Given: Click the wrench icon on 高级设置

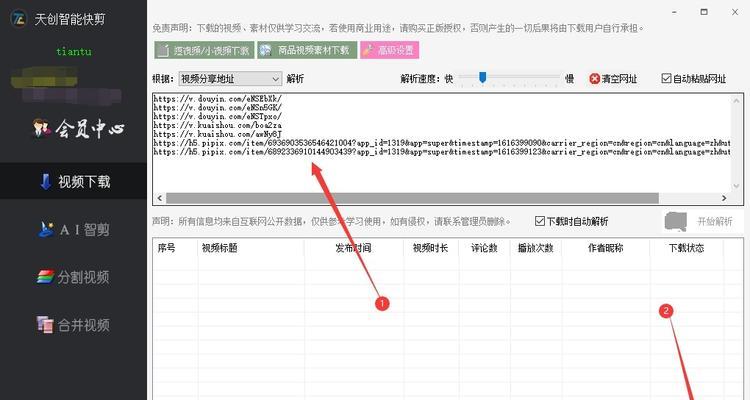Looking at the screenshot, I should click(367, 50).
